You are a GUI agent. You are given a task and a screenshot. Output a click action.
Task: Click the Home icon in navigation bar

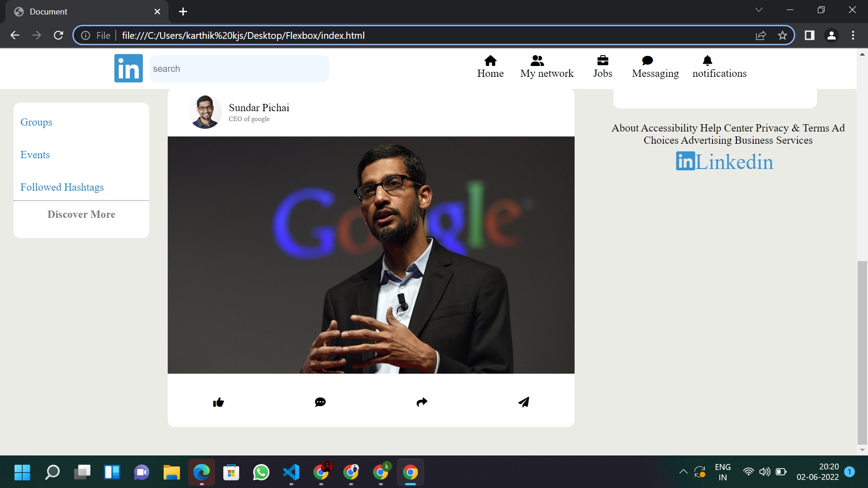tap(491, 61)
